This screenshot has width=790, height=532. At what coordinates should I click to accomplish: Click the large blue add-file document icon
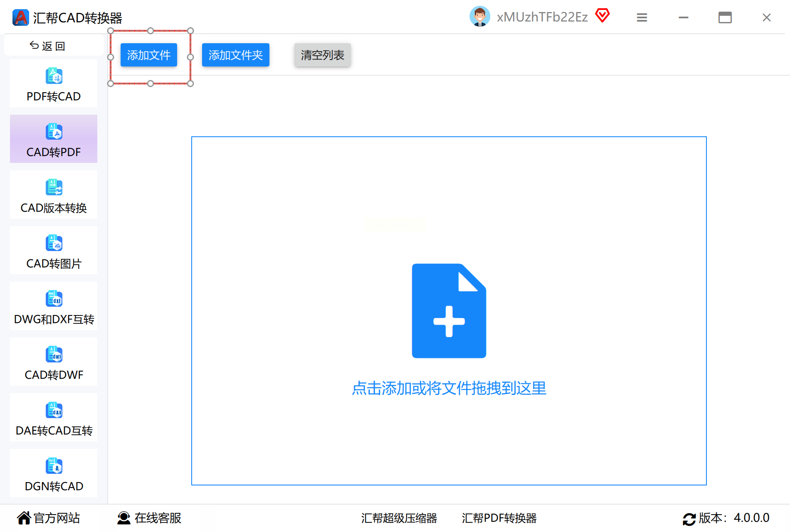click(x=449, y=311)
